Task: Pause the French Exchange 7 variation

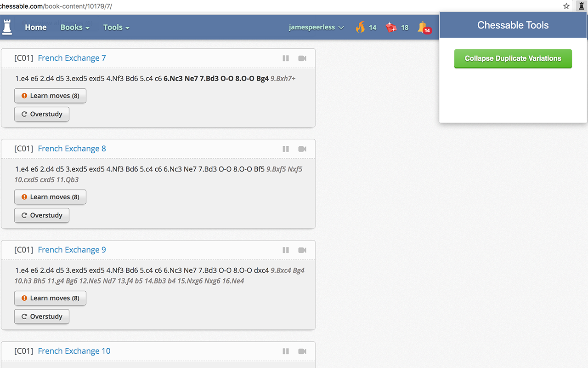Action: tap(286, 58)
